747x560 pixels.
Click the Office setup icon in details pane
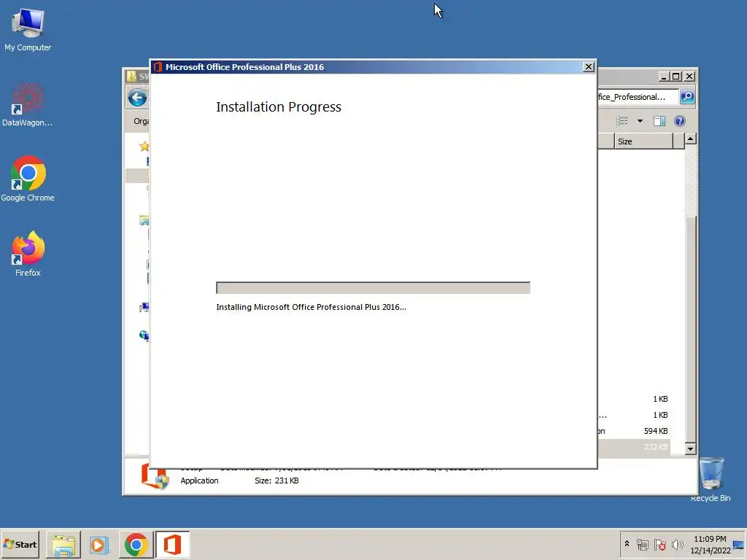point(155,476)
